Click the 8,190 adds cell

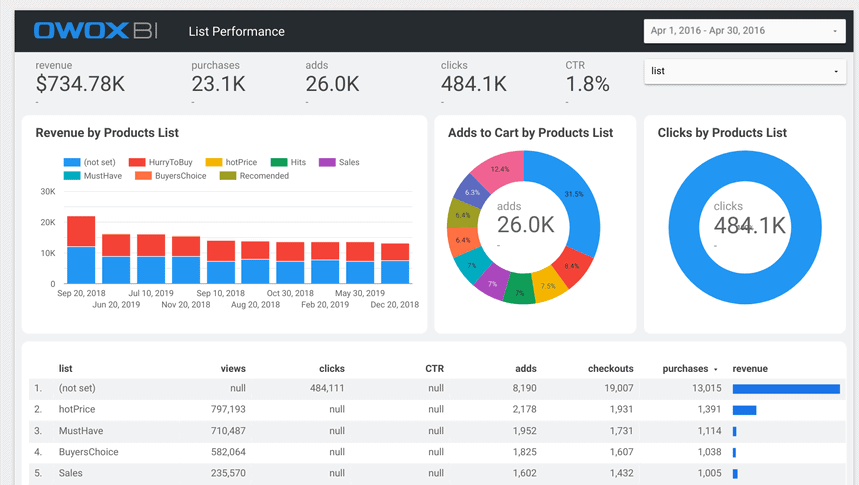[x=525, y=388]
